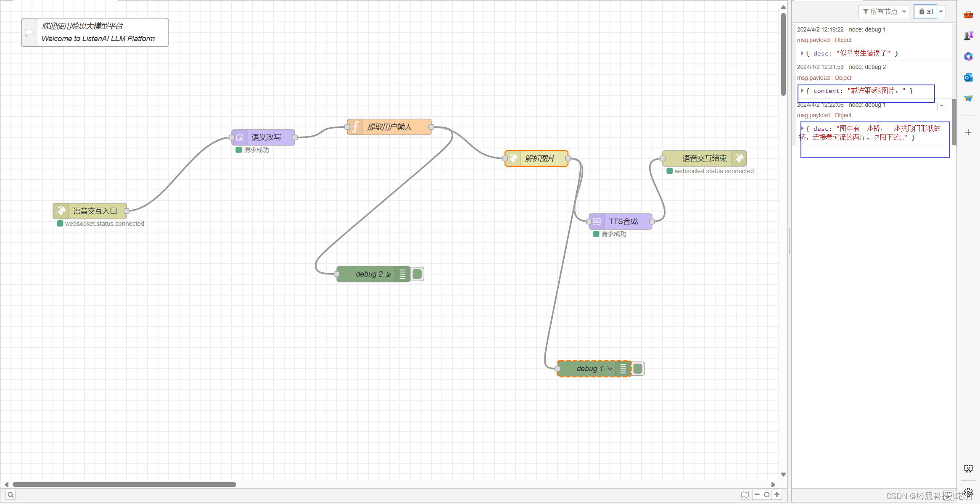Zoom in the flow canvas
Screen dimensions: 980x504
click(777, 495)
